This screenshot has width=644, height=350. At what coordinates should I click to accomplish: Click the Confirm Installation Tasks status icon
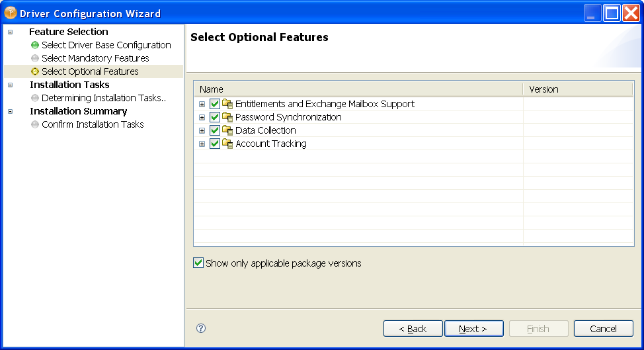click(x=35, y=124)
